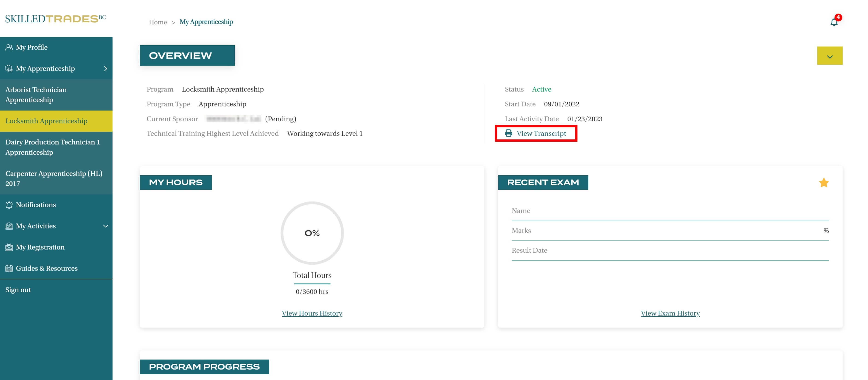Select Carpenter Apprenticeship (HL) 2017
868x380 pixels.
(x=54, y=178)
